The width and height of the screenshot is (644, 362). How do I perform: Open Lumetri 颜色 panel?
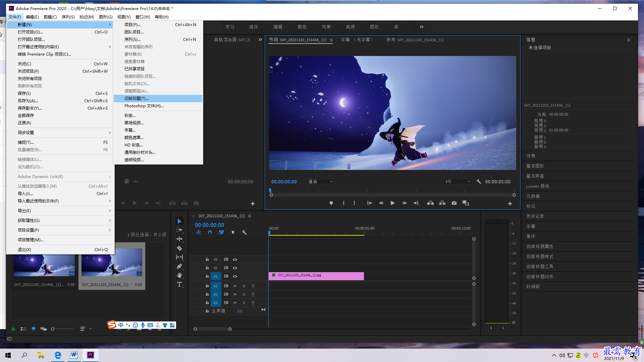coord(538,186)
